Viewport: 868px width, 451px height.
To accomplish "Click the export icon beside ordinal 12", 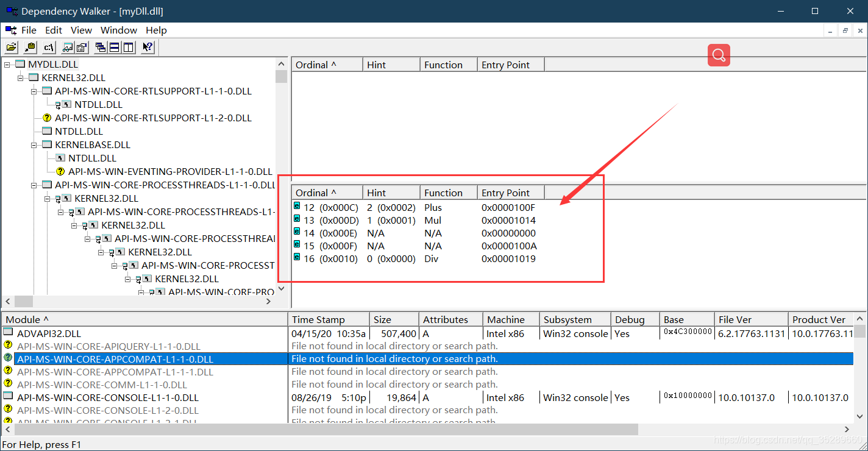I will point(297,206).
